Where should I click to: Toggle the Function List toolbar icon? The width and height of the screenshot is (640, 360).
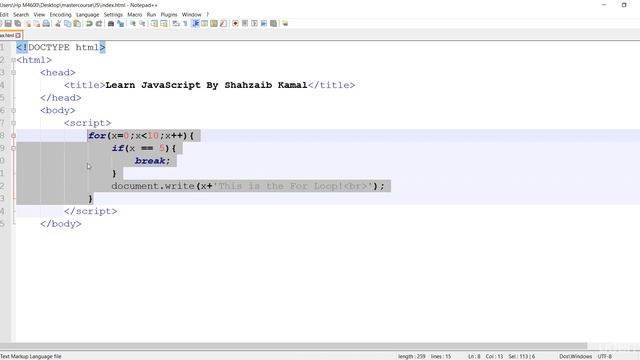pyautogui.click(x=223, y=24)
